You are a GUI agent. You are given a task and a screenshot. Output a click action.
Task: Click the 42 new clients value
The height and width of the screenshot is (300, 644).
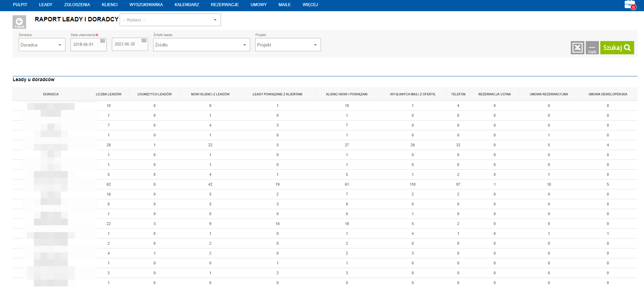pos(210,185)
